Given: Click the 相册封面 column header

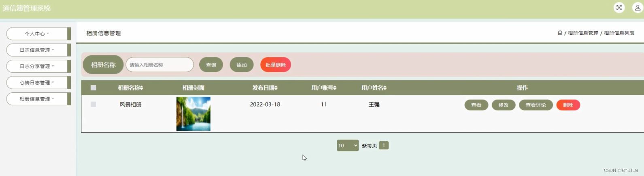Looking at the screenshot, I should (x=193, y=88).
